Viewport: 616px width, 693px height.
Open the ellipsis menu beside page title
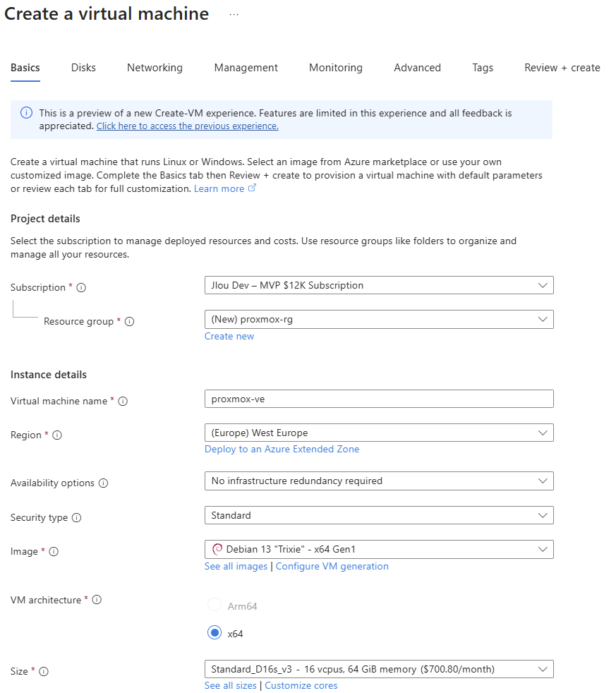tap(234, 15)
